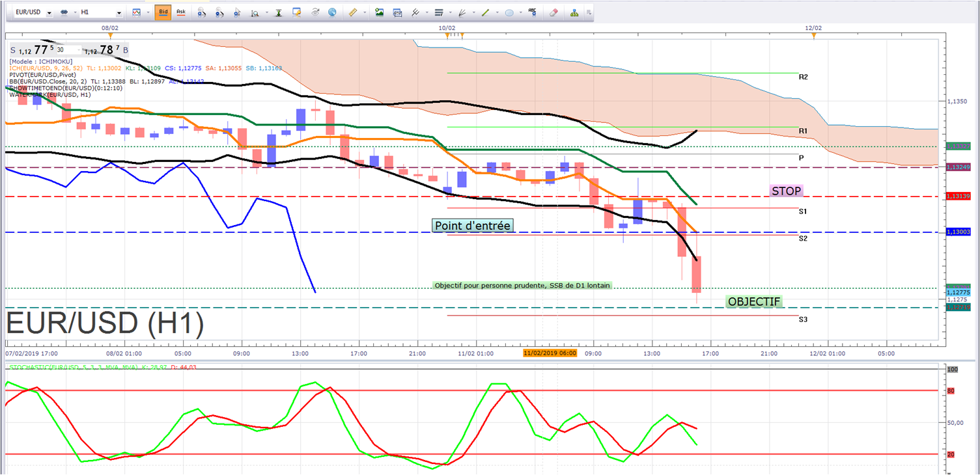Click the eraser tool icon
The image size is (980, 475).
pos(553,12)
